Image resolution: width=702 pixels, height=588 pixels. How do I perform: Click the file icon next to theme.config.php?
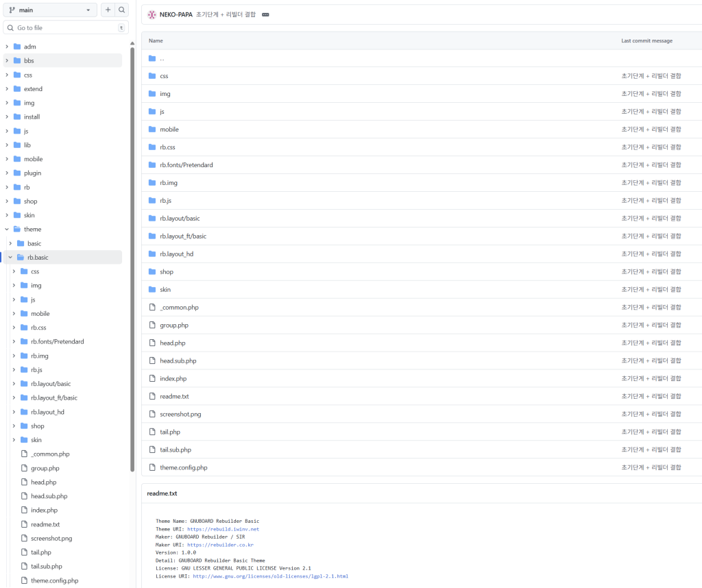(152, 467)
